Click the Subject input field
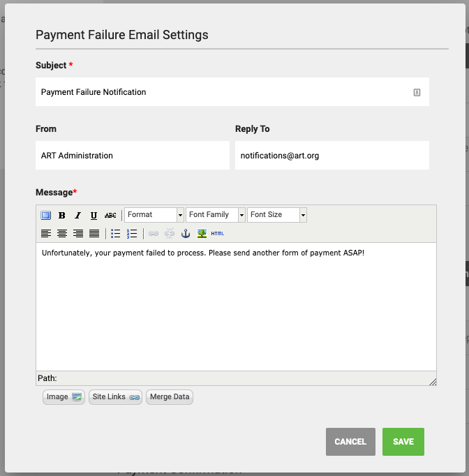 [232, 92]
